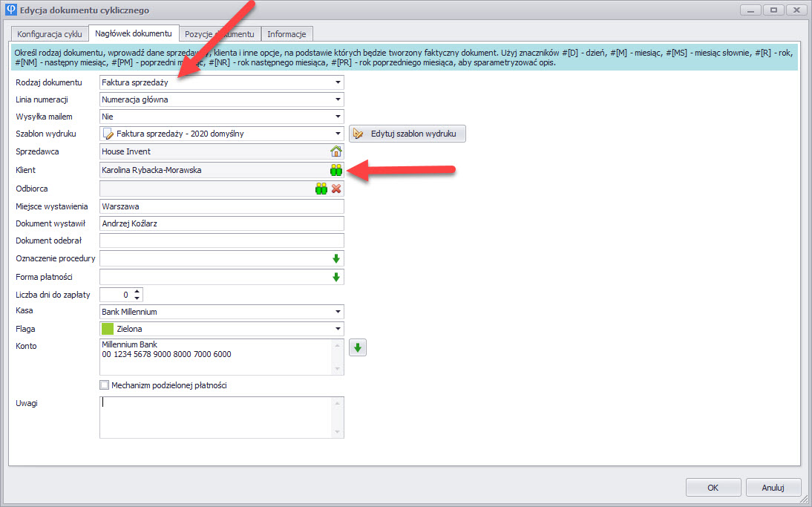Open recipient picker icon in Odbiorca field

pos(321,189)
